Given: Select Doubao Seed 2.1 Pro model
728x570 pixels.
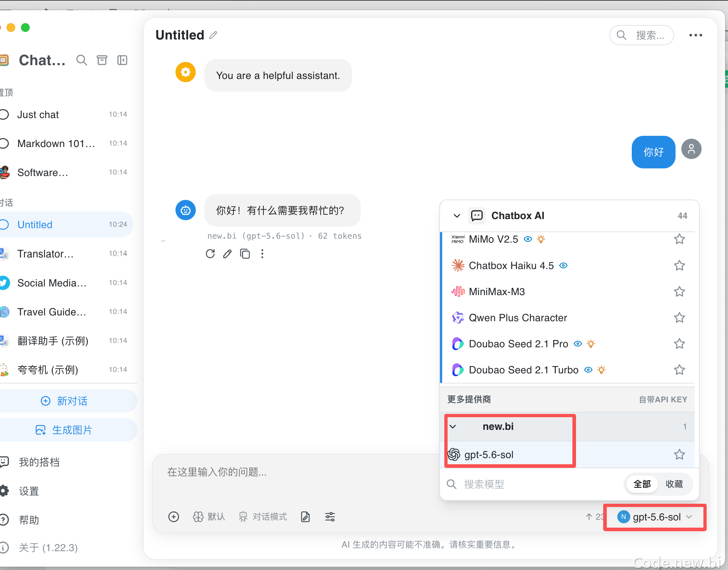Looking at the screenshot, I should coord(567,344).
